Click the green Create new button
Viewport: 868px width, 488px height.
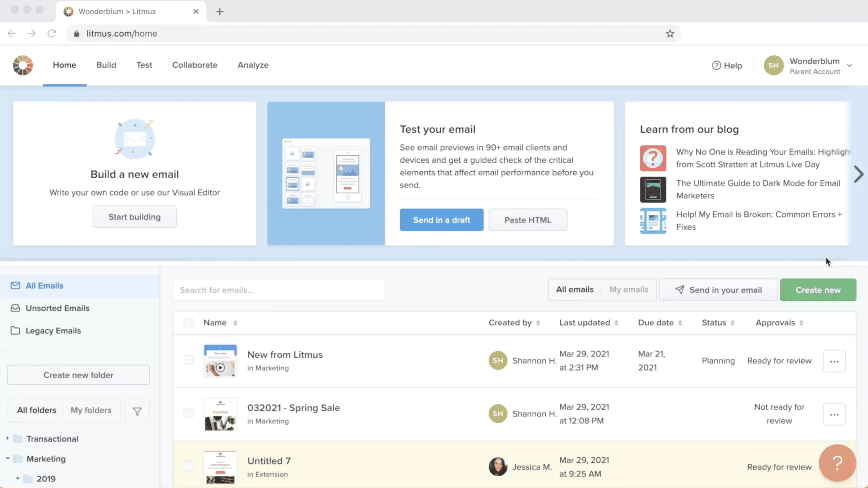click(x=818, y=290)
